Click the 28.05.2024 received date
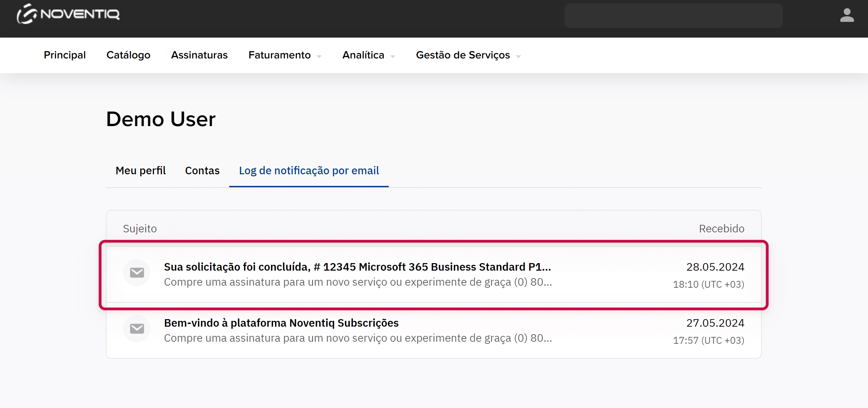Viewport: 868px width, 408px height. (x=715, y=267)
